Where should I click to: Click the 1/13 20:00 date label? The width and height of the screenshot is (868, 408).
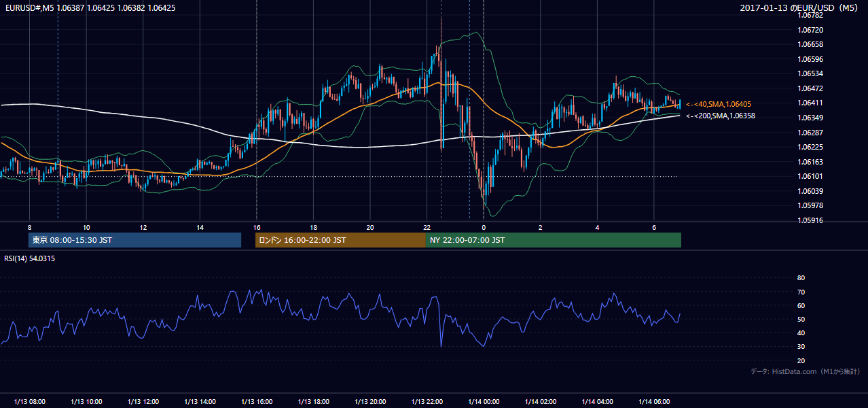point(370,402)
